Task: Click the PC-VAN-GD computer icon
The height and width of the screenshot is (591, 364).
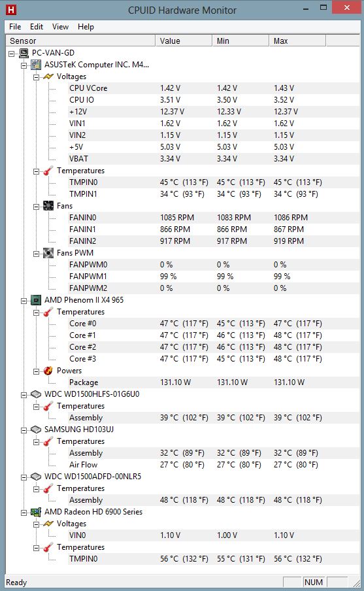Action: [x=24, y=53]
